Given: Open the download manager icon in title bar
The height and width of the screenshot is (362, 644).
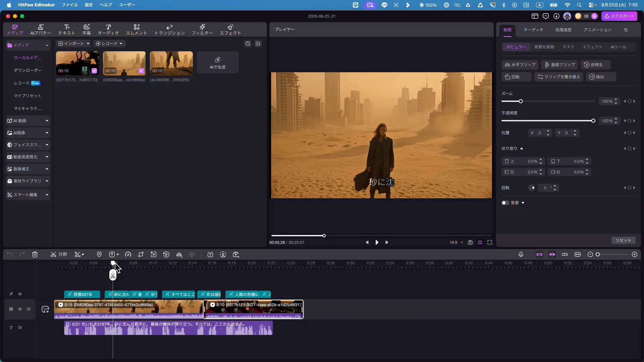Looking at the screenshot, I should [556, 16].
